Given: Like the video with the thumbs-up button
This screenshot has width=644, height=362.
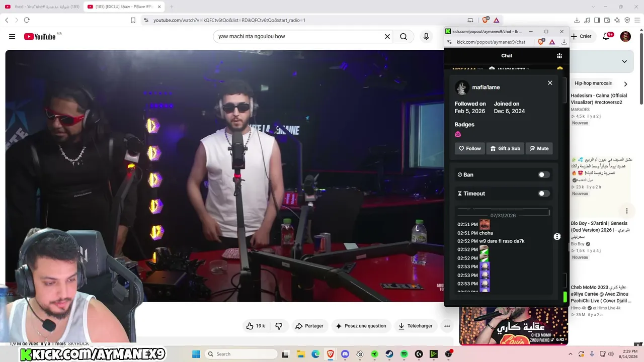Looking at the screenshot, I should click(x=256, y=326).
